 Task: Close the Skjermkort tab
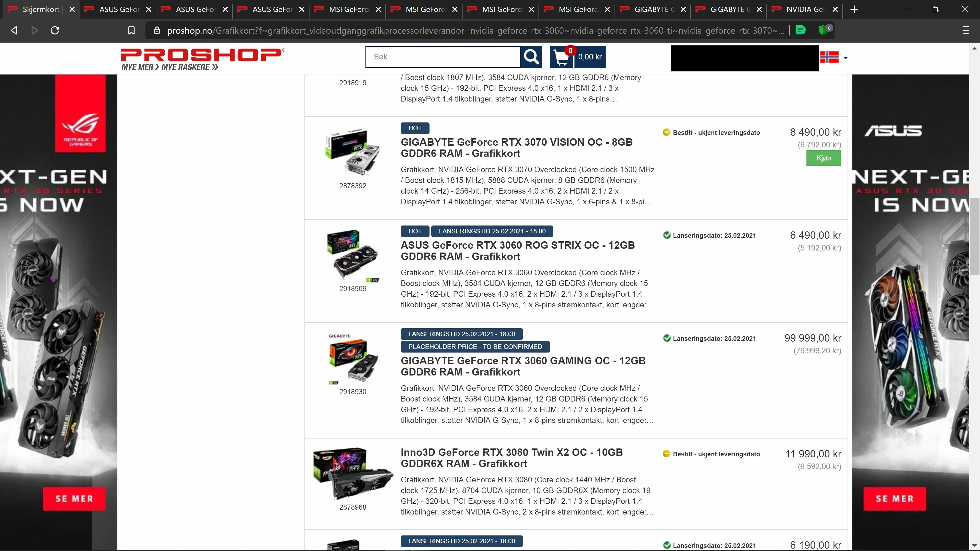click(x=72, y=9)
